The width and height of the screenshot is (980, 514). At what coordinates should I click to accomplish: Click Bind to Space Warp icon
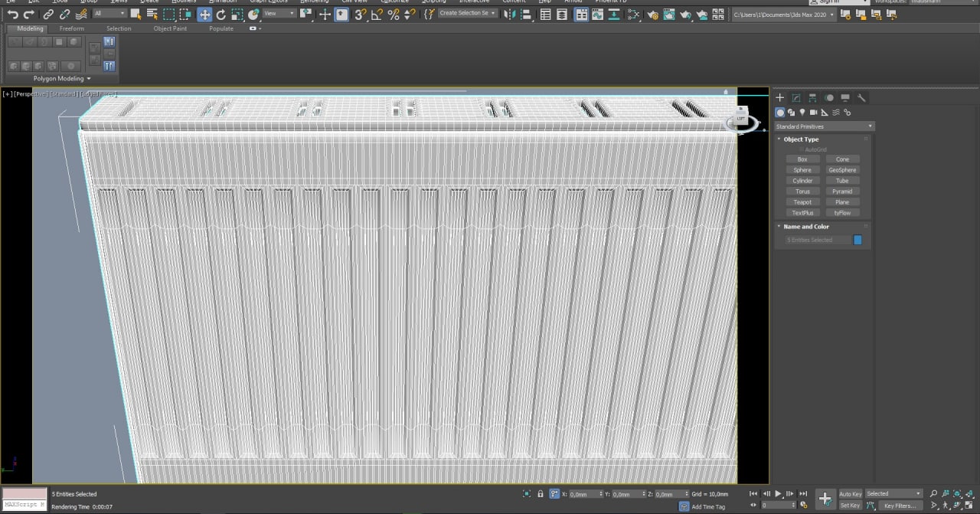pos(81,14)
